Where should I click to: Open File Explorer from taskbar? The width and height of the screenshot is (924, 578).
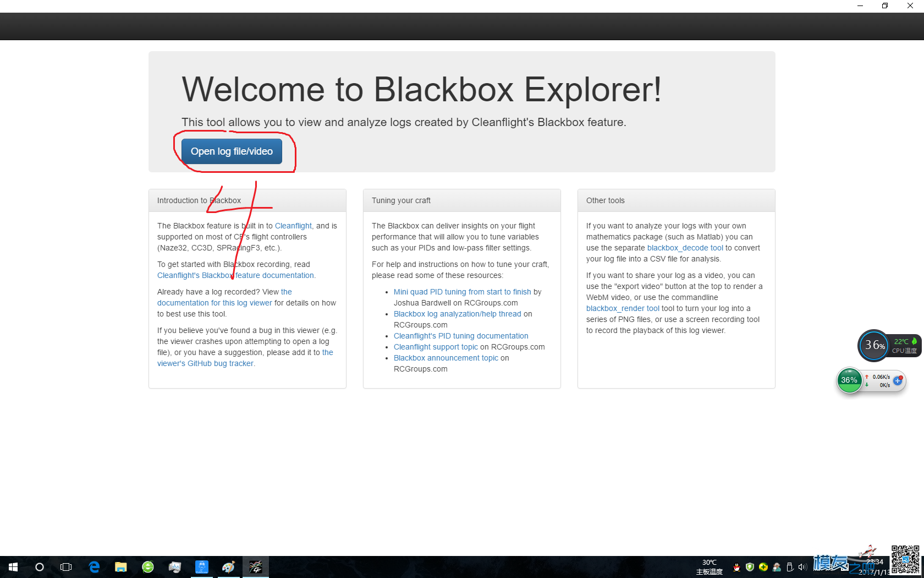pos(121,567)
